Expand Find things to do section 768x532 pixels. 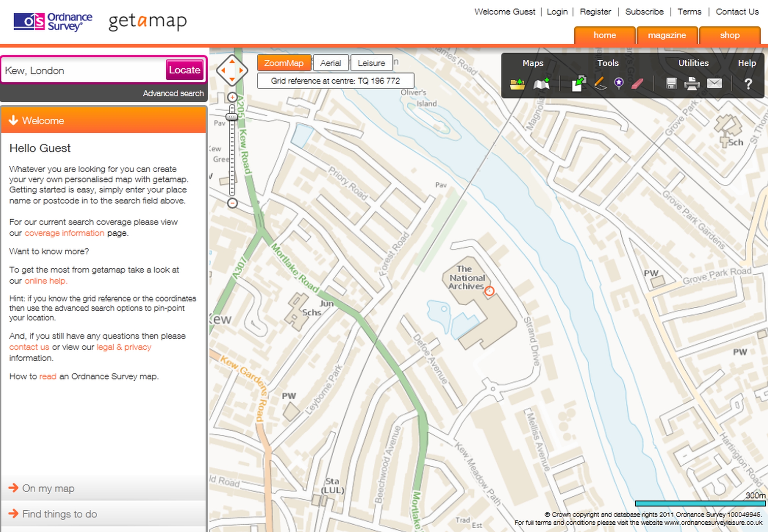pyautogui.click(x=104, y=514)
